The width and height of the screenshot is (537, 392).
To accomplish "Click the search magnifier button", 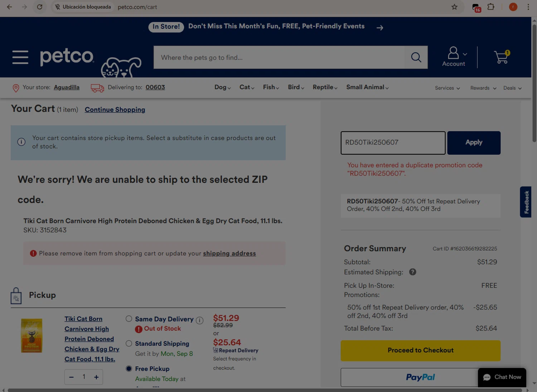I will pyautogui.click(x=416, y=57).
